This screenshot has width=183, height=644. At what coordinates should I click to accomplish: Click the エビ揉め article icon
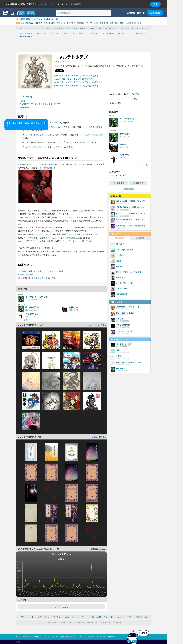113,255
